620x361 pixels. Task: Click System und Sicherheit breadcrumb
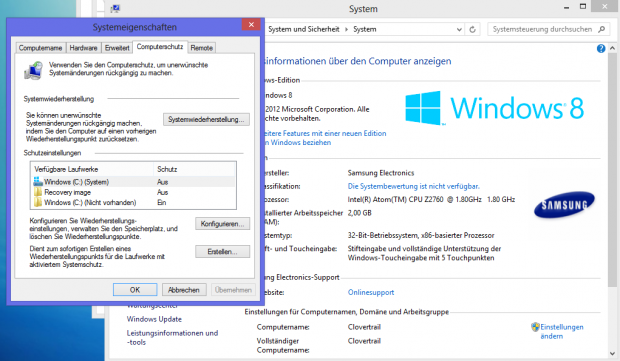[x=304, y=29]
